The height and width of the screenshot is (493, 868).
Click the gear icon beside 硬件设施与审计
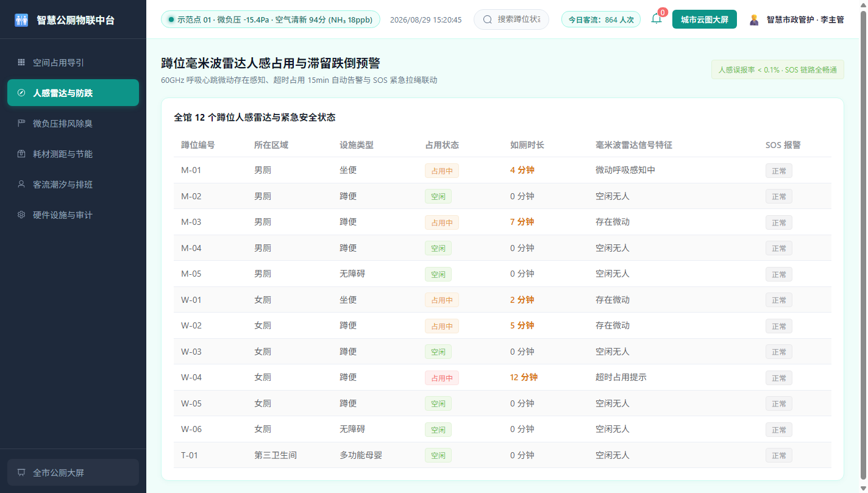pyautogui.click(x=21, y=215)
